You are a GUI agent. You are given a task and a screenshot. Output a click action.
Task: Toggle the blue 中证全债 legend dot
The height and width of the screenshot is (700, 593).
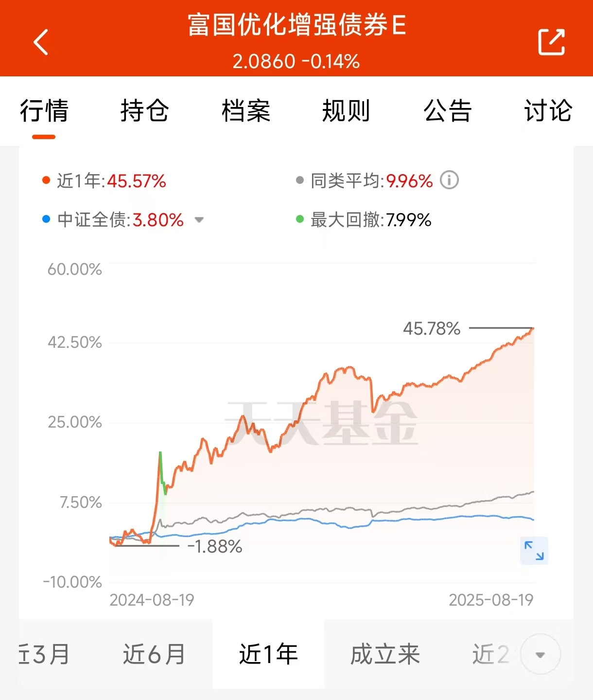pos(46,219)
